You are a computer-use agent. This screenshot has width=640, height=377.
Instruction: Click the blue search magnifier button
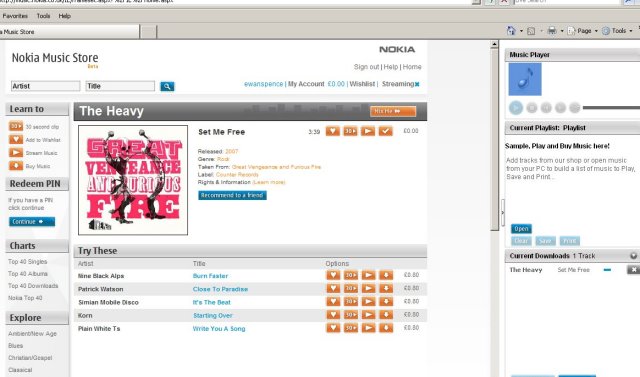(x=167, y=86)
